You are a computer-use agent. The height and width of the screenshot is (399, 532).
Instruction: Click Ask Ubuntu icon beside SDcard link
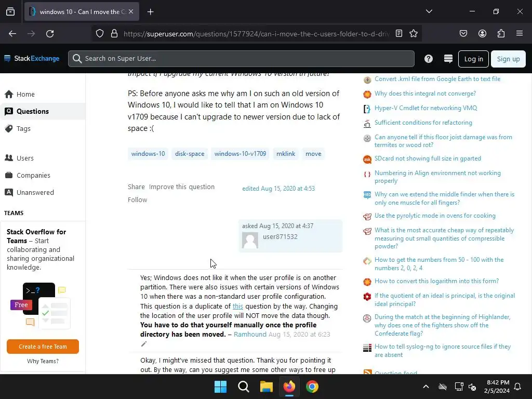coord(367,159)
